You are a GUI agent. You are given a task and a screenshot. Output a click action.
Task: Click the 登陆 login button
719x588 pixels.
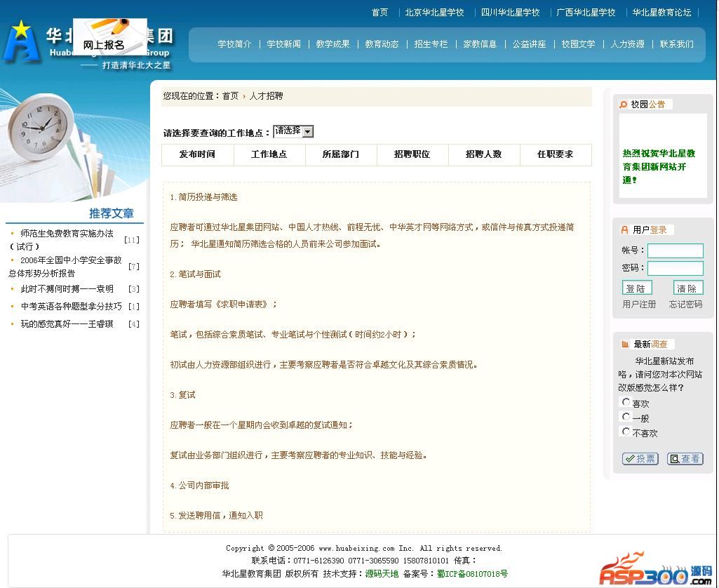(x=637, y=288)
